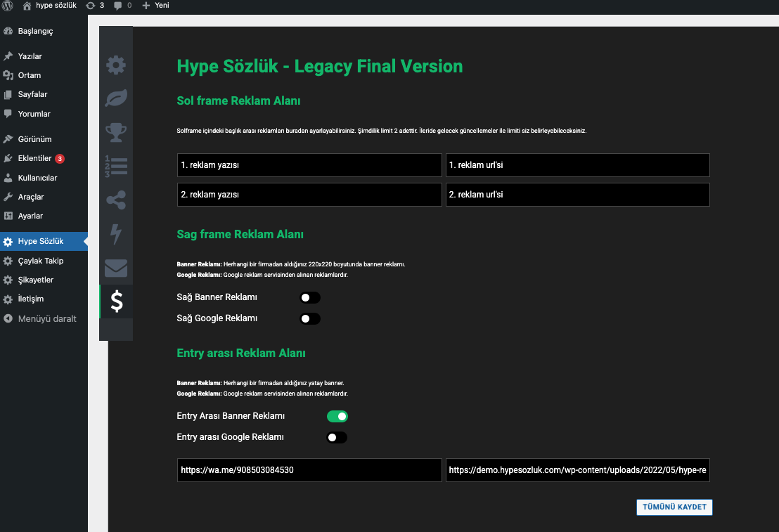Click the plus icon next to Yeni

pos(146,6)
